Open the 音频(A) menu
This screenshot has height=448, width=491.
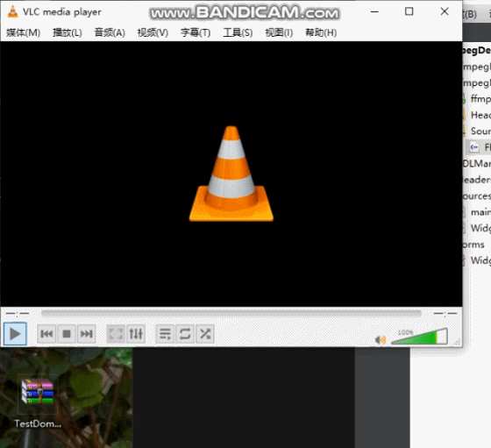pyautogui.click(x=110, y=32)
